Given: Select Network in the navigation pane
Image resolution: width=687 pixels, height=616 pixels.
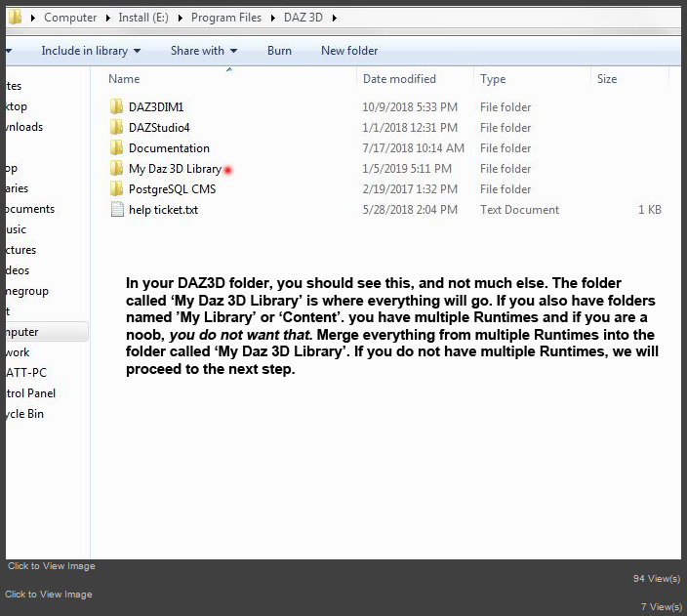Looking at the screenshot, I should point(18,352).
